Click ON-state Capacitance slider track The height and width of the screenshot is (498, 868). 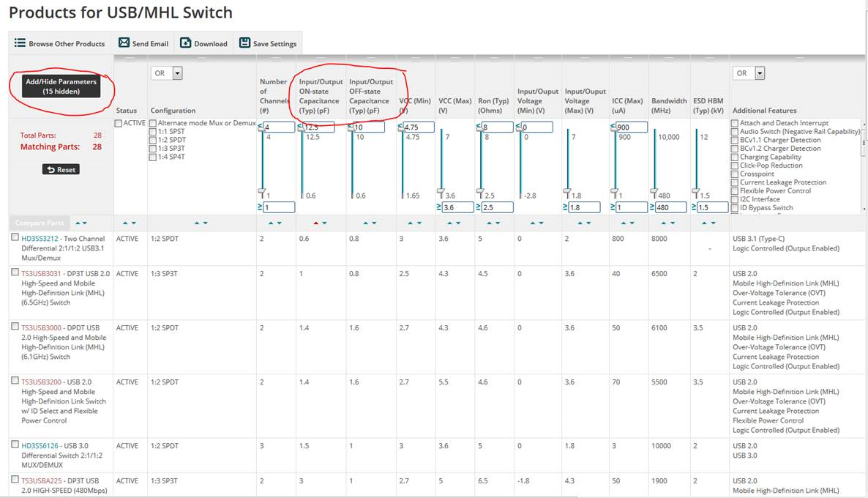coord(302,163)
